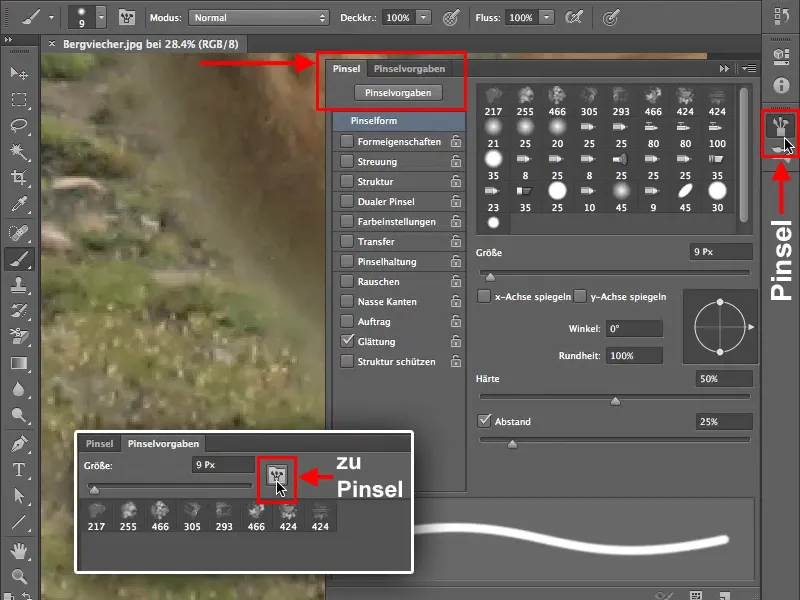
Task: Click Pinselvorgaben tab in inset panel
Action: [x=163, y=443]
